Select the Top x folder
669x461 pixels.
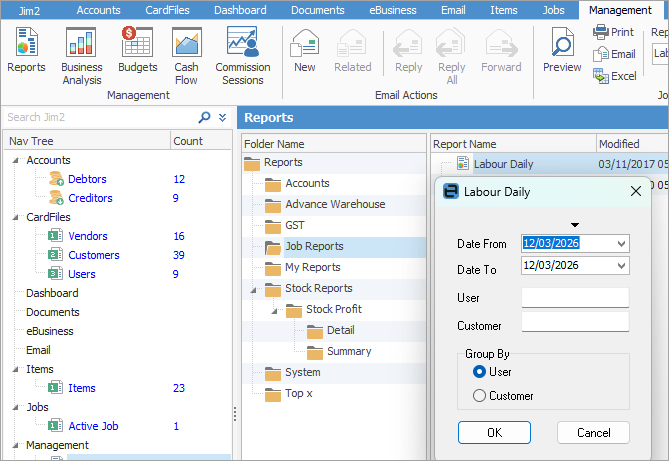(x=299, y=393)
